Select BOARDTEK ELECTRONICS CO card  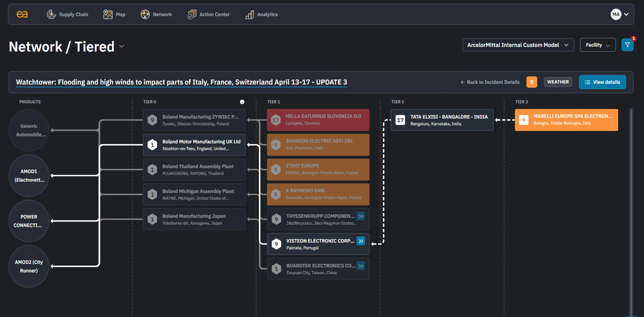coord(318,269)
